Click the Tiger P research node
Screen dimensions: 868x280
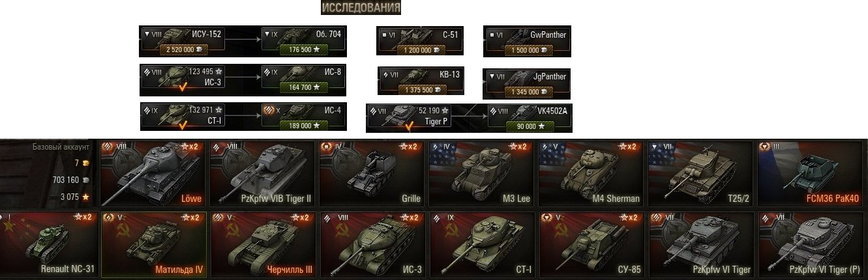pos(409,119)
